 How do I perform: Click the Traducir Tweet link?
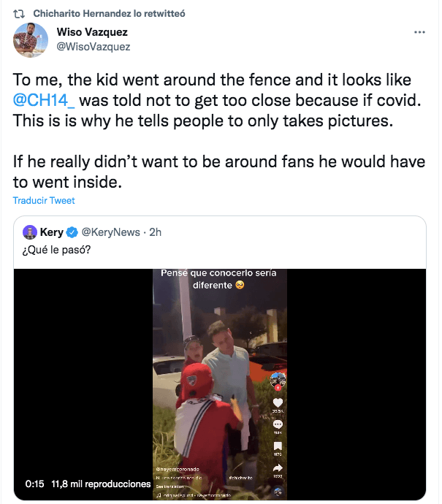tap(44, 201)
